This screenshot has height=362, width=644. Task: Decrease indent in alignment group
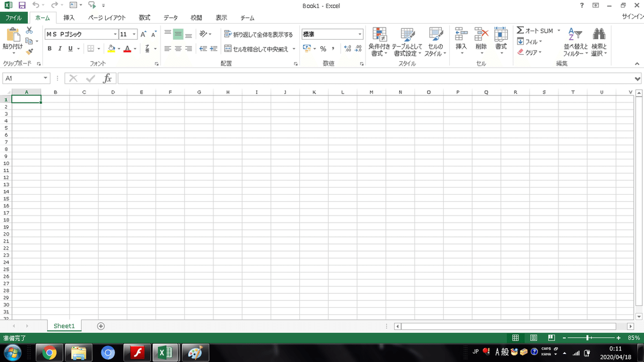[203, 49]
